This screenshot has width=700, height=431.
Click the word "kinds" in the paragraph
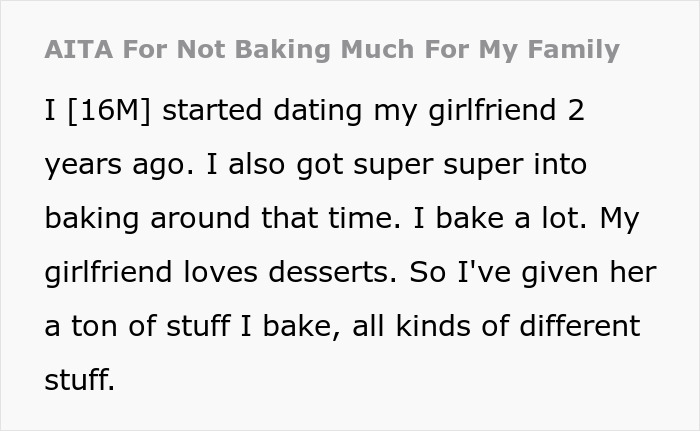433,326
